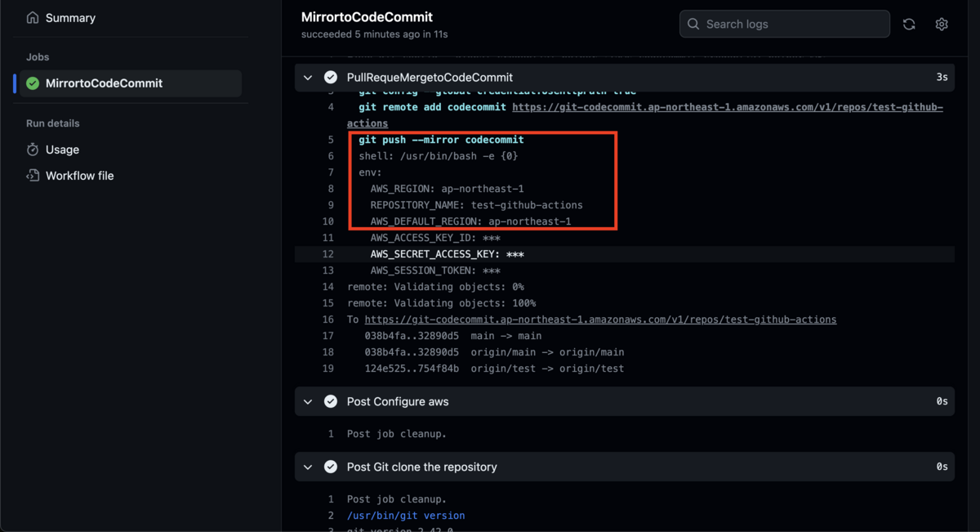Click PullRequeMergetoCodeCommit step success checkmark
Screen dimensions: 980x532
click(331, 78)
